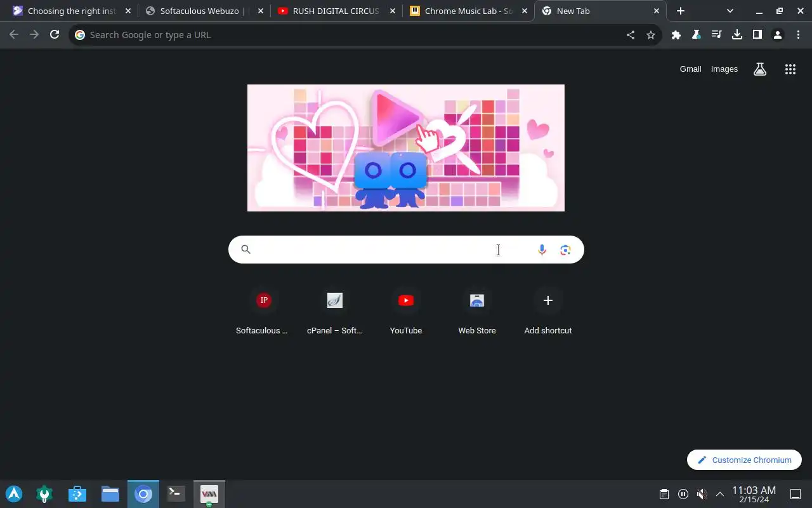Open the terminal icon in the taskbar

click(x=176, y=494)
